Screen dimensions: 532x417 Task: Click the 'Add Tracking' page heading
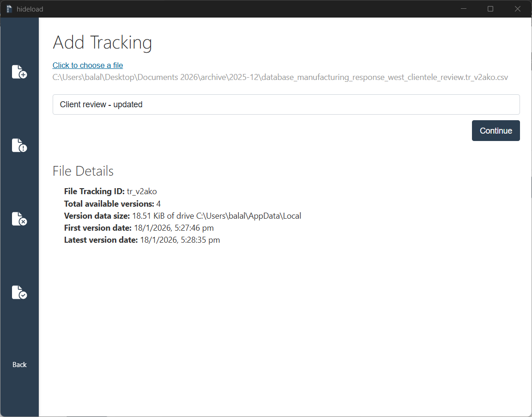click(x=103, y=43)
